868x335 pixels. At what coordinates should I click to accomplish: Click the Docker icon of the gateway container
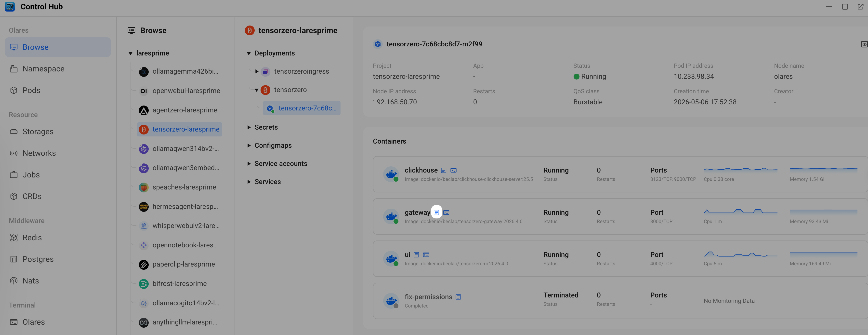coord(391,216)
